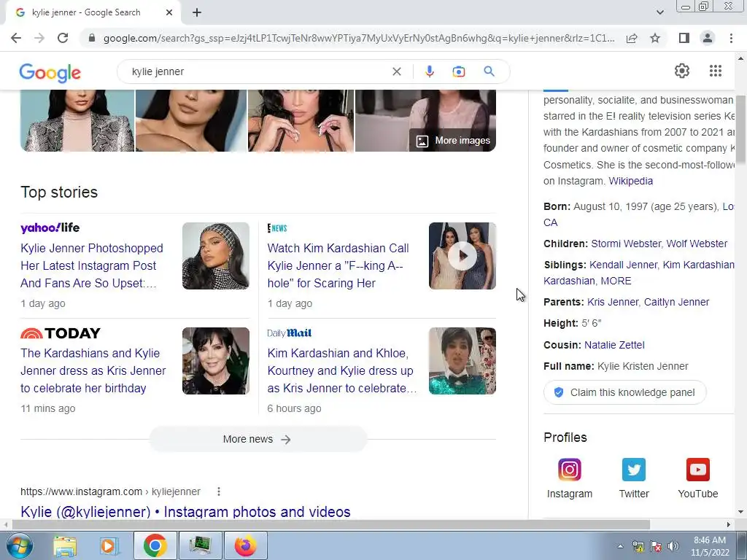The image size is (747, 560).
Task: Open Chrome profile menu
Action: pos(708,38)
